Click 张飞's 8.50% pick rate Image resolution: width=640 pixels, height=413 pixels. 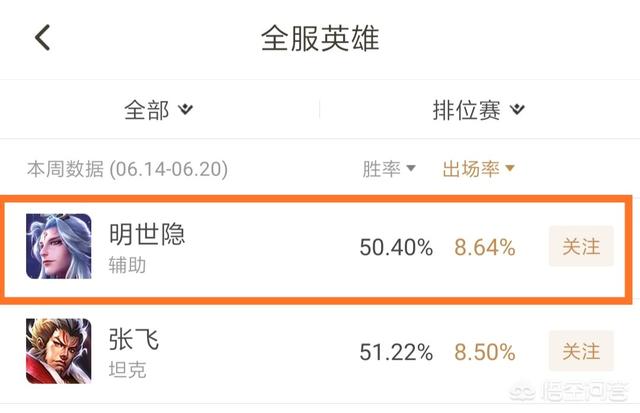(484, 352)
